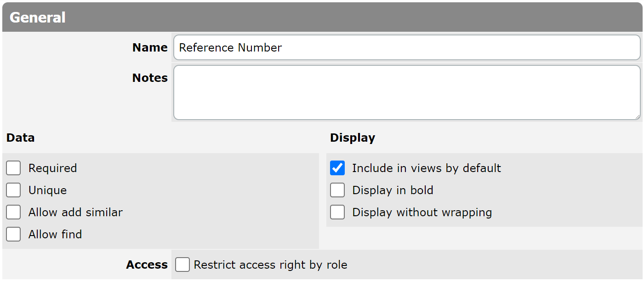
Task: Focus the Notes text area
Action: (x=407, y=92)
